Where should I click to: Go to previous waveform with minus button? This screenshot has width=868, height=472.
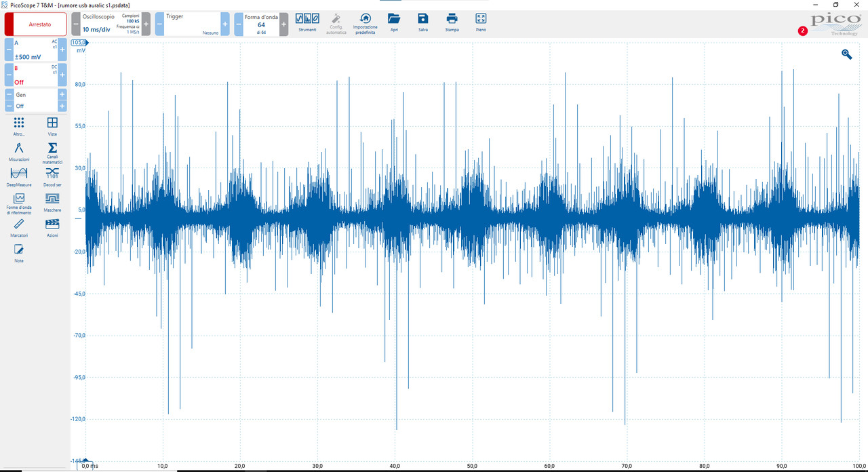239,24
